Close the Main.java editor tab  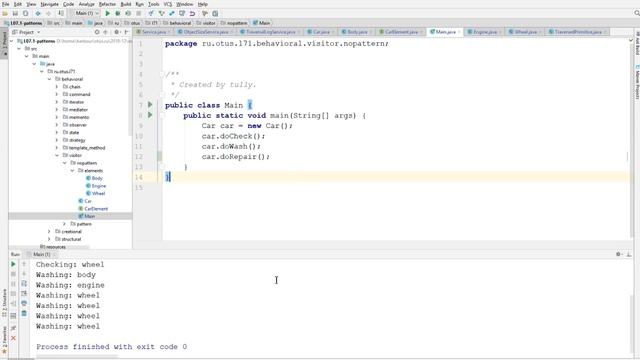point(460,32)
